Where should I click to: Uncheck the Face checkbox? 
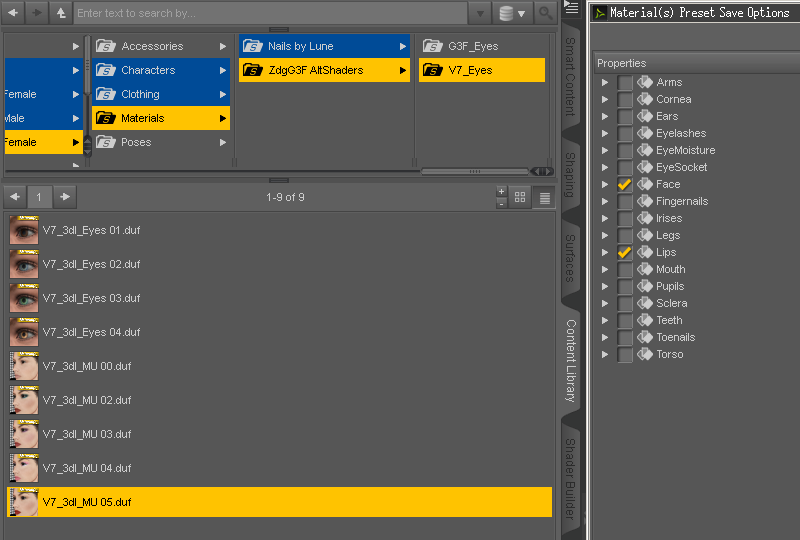click(x=624, y=184)
